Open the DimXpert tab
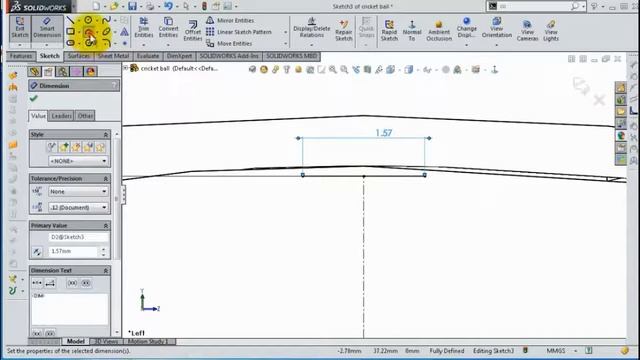Screen dimensions: 640x360 pos(179,56)
